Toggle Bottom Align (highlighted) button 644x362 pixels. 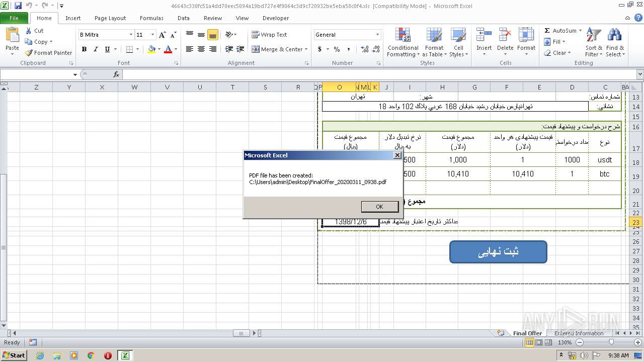[213, 35]
